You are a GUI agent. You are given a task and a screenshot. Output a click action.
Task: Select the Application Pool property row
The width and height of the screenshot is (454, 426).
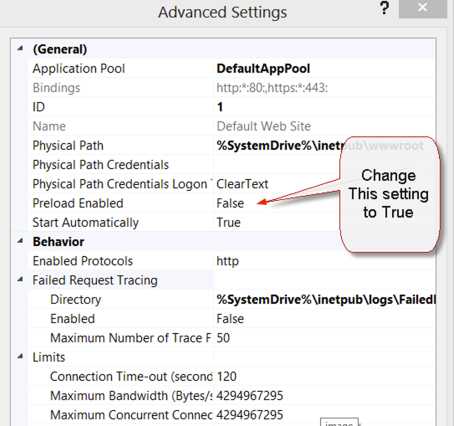coord(232,69)
